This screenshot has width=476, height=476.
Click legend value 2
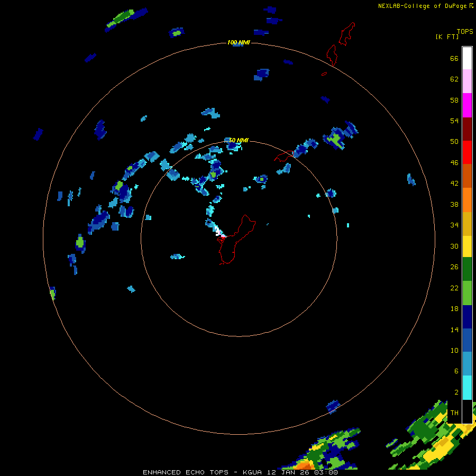click(456, 392)
